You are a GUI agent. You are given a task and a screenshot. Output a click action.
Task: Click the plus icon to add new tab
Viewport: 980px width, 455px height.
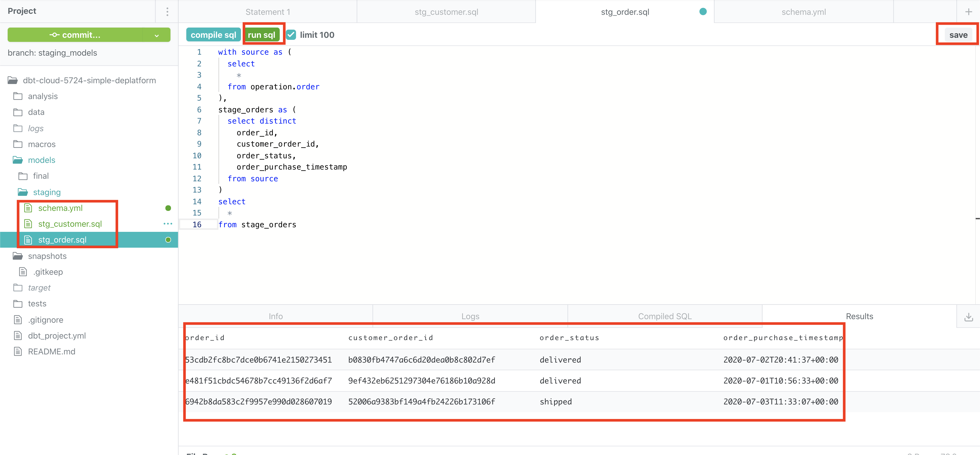968,12
